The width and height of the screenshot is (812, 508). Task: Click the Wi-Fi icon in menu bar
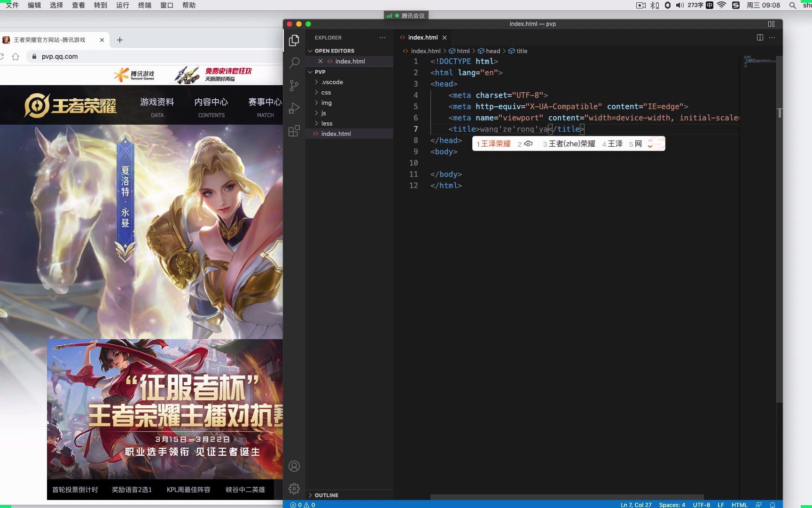coord(722,5)
